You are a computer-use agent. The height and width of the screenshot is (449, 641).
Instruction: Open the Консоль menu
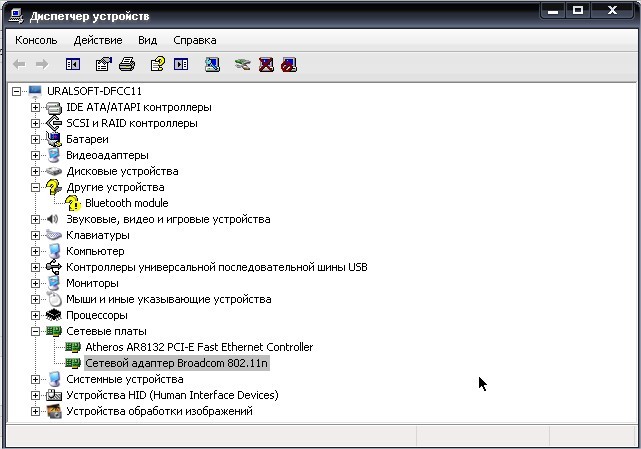point(36,40)
